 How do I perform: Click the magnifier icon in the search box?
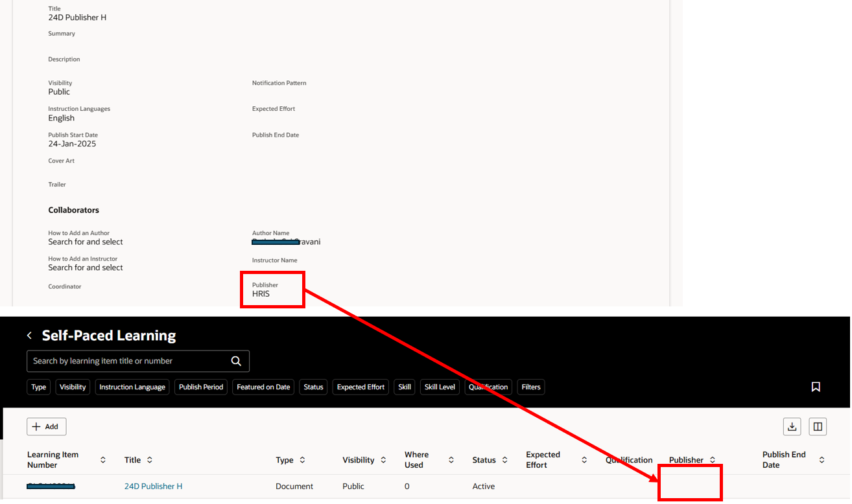236,361
